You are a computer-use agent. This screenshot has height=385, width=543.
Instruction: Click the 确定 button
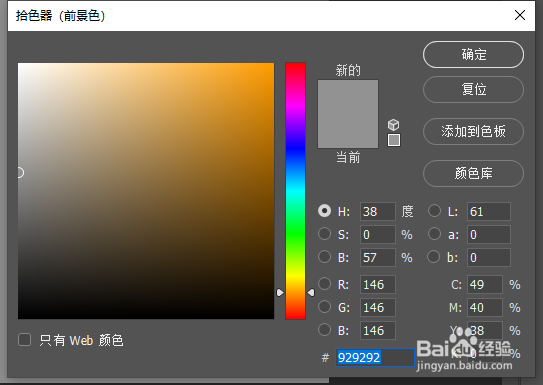pos(473,55)
